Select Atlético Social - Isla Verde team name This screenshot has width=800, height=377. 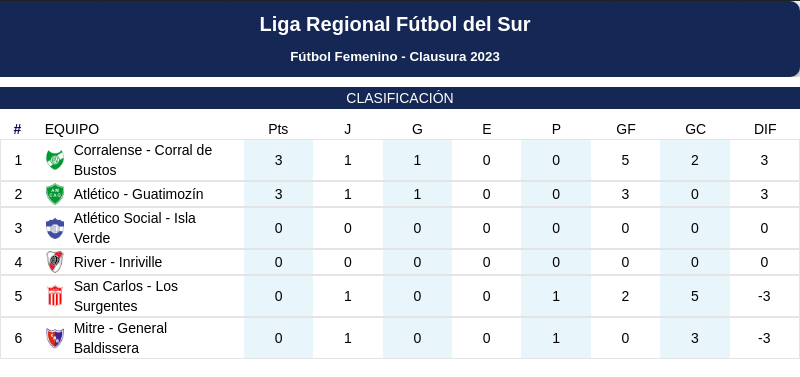point(135,228)
